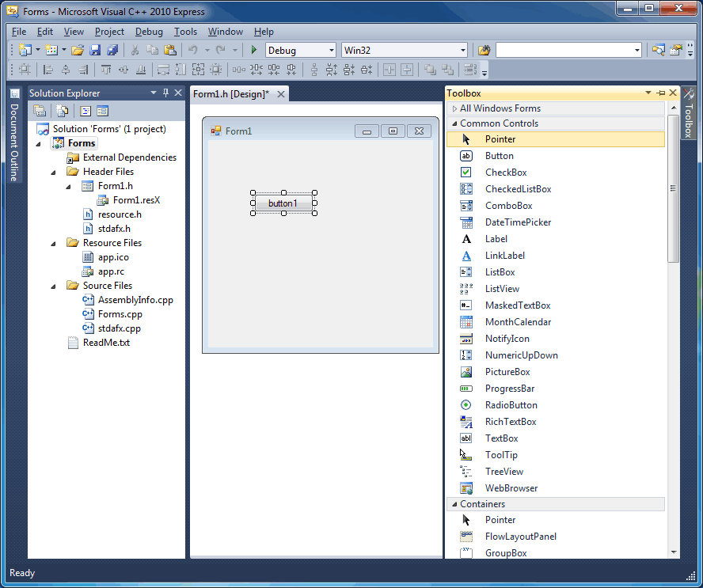The width and height of the screenshot is (703, 588).
Task: Open the New Project dropdown arrow
Action: click(x=38, y=50)
